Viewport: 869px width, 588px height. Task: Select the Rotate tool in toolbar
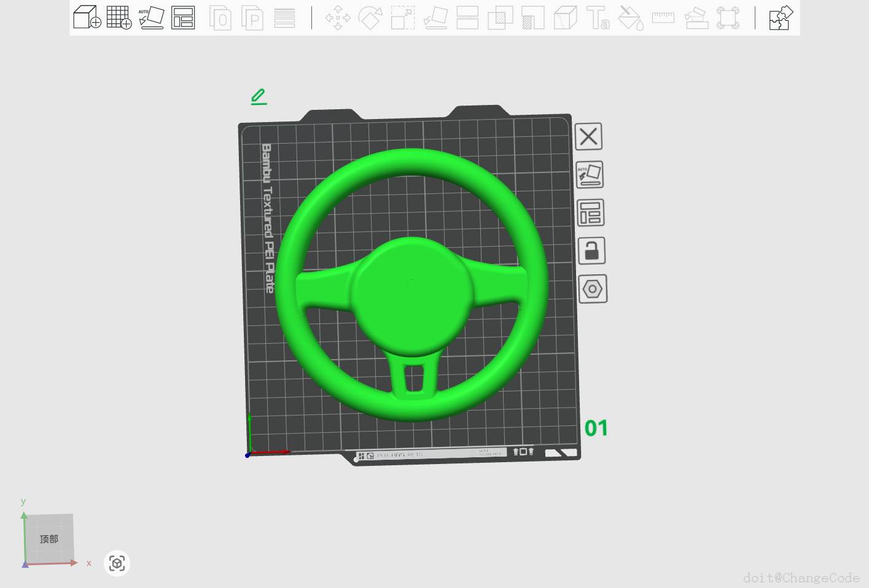tap(370, 18)
